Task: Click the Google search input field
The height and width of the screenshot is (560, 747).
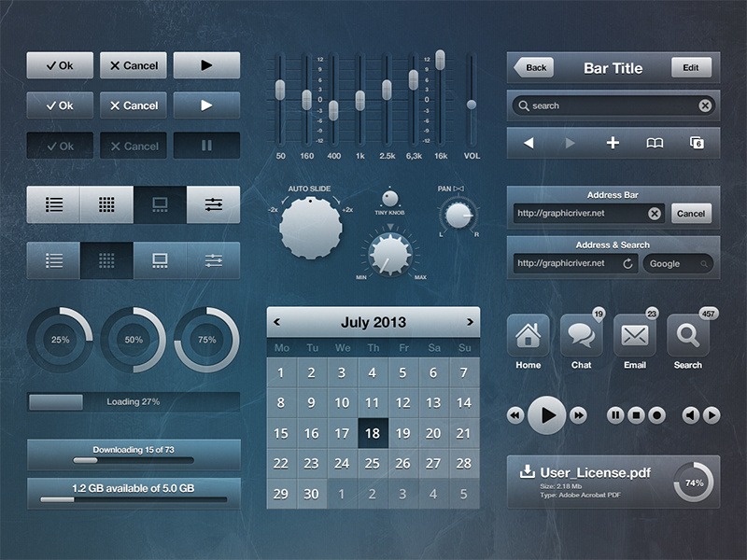Action: (x=678, y=264)
